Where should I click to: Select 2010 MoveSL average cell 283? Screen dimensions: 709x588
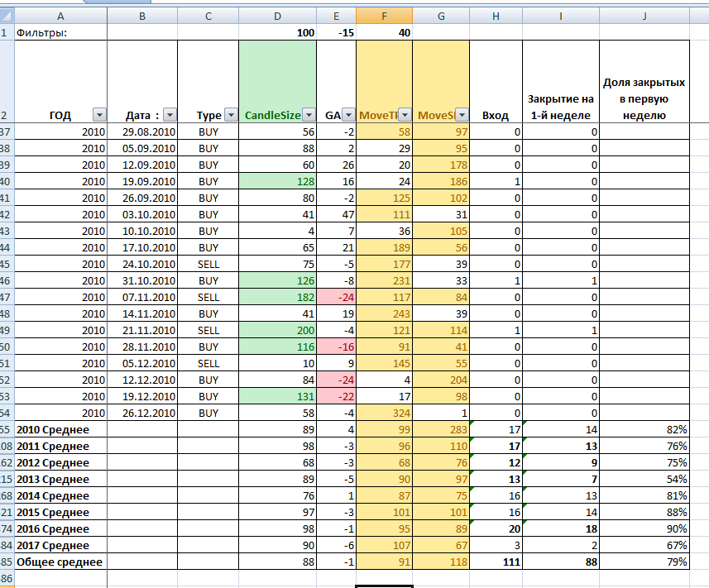click(441, 430)
